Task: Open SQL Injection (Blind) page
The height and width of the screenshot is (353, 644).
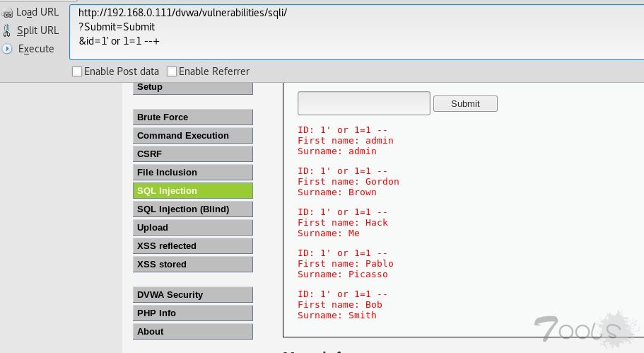Action: click(x=192, y=209)
